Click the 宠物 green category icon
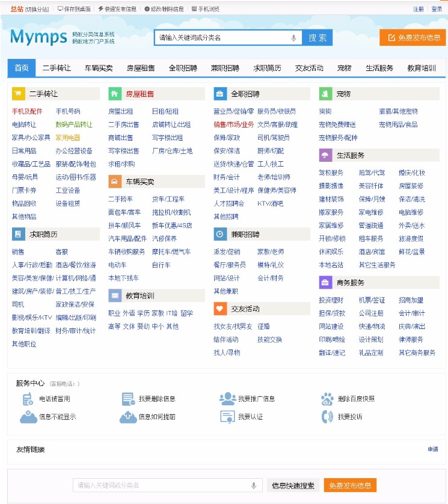The width and height of the screenshot is (448, 504). [325, 94]
